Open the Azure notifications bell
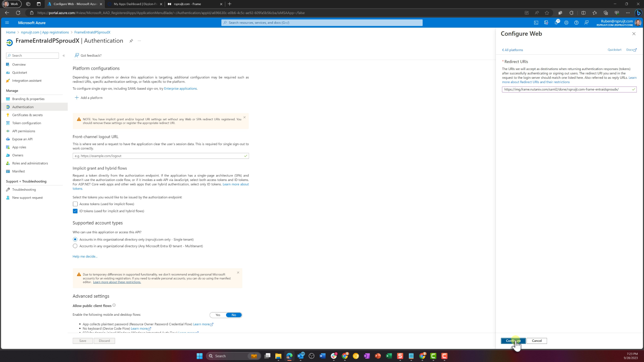 coord(556,23)
